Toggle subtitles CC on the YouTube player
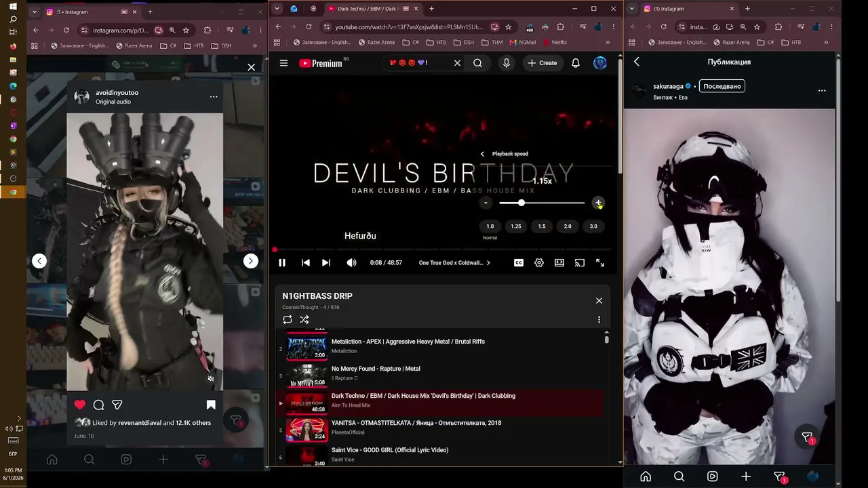The width and height of the screenshot is (868, 488). [x=519, y=263]
